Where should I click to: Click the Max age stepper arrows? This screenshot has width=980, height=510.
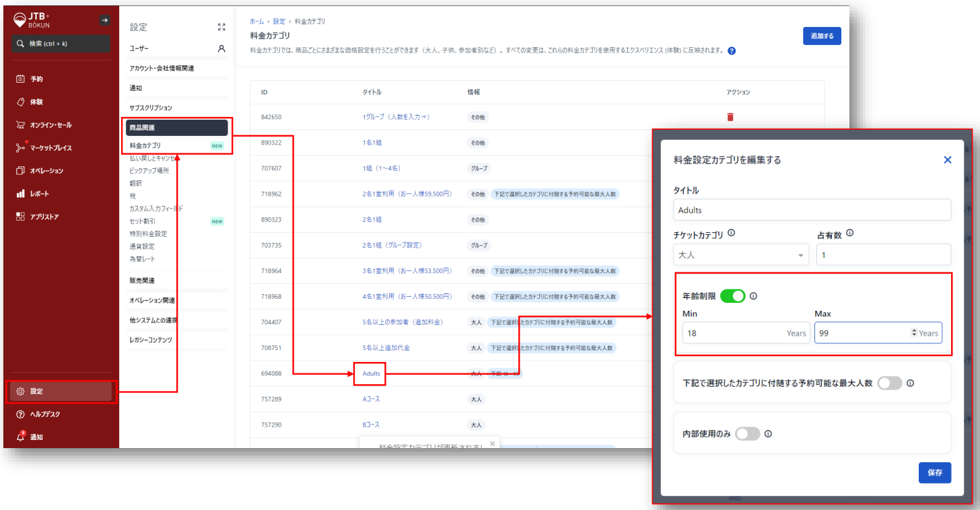[x=913, y=333]
